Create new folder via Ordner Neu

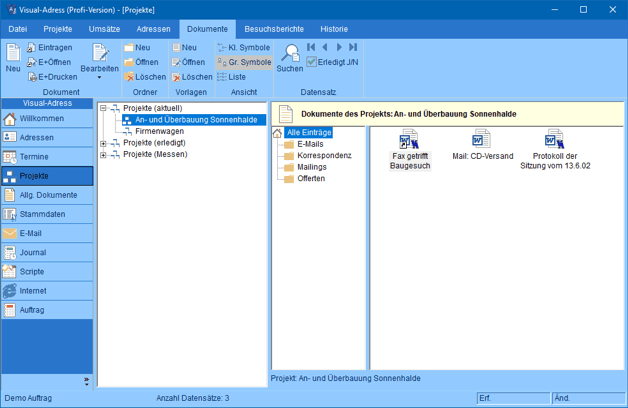137,48
